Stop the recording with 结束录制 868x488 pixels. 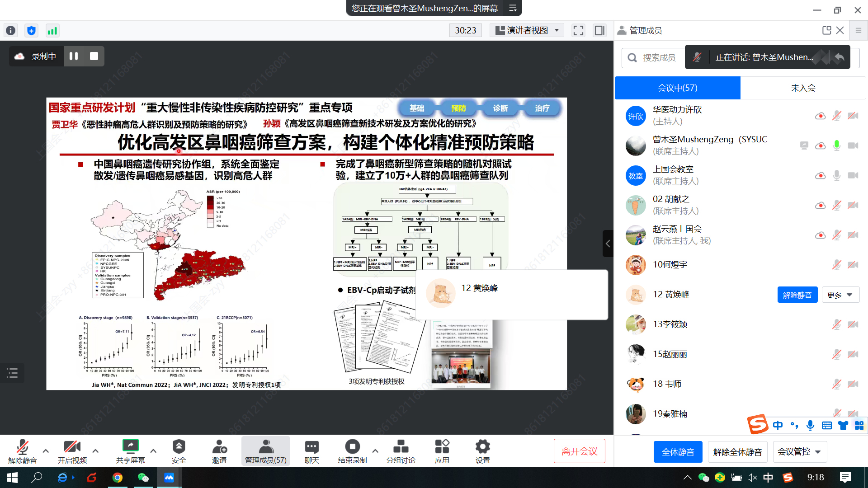(352, 450)
